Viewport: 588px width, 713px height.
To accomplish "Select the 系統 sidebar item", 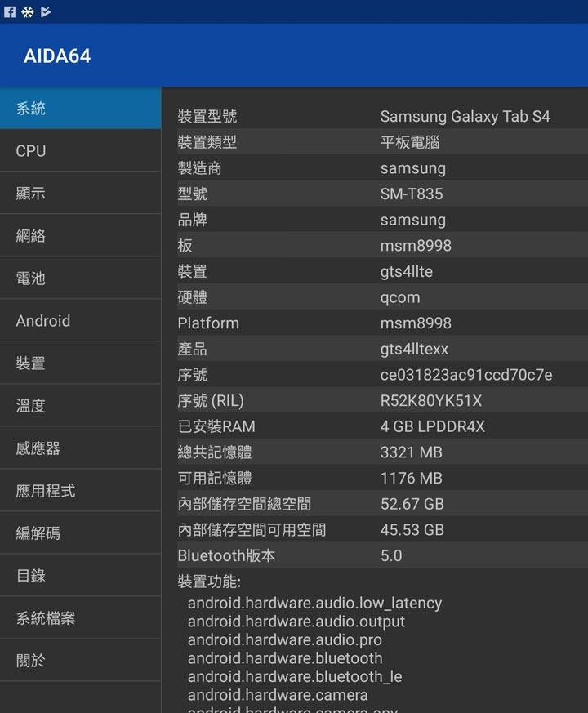I will pos(81,109).
